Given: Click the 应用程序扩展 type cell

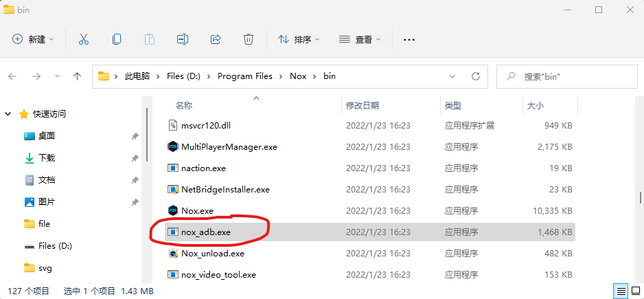Looking at the screenshot, I should tap(470, 125).
